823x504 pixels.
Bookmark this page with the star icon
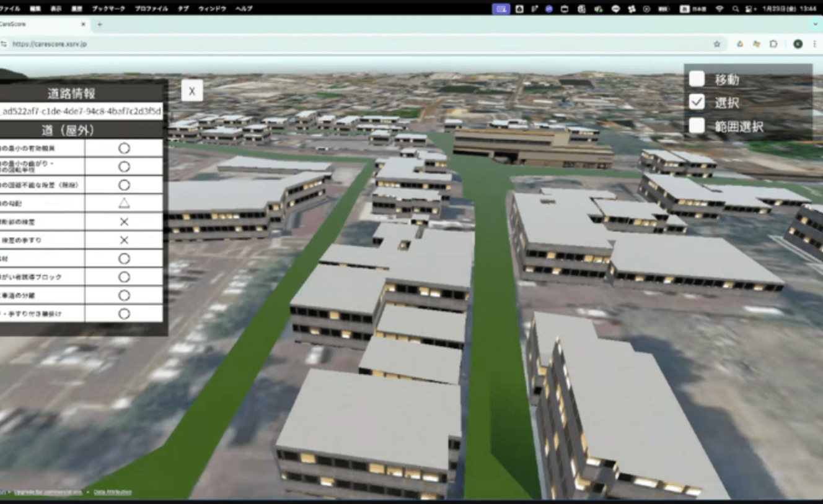[x=717, y=44]
